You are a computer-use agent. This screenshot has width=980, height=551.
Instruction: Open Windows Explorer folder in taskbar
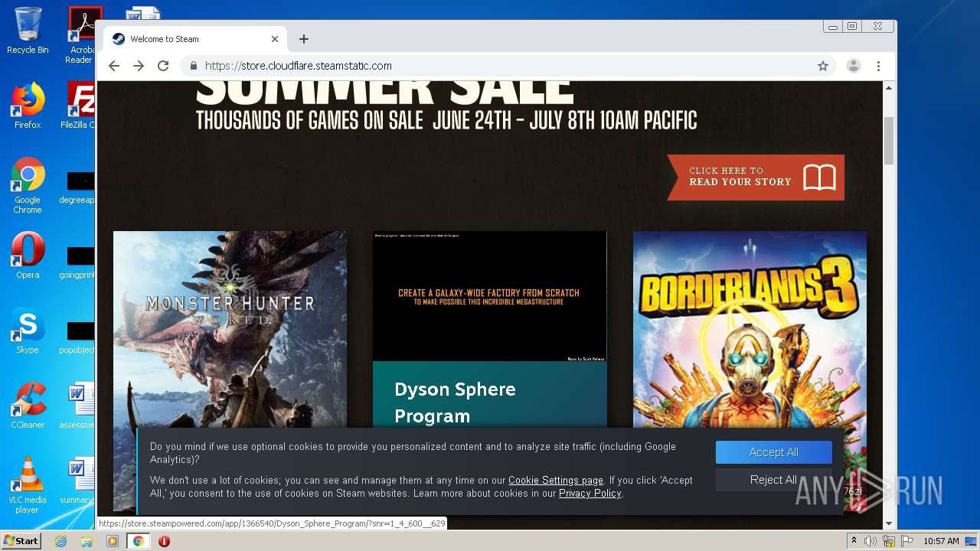[87, 541]
